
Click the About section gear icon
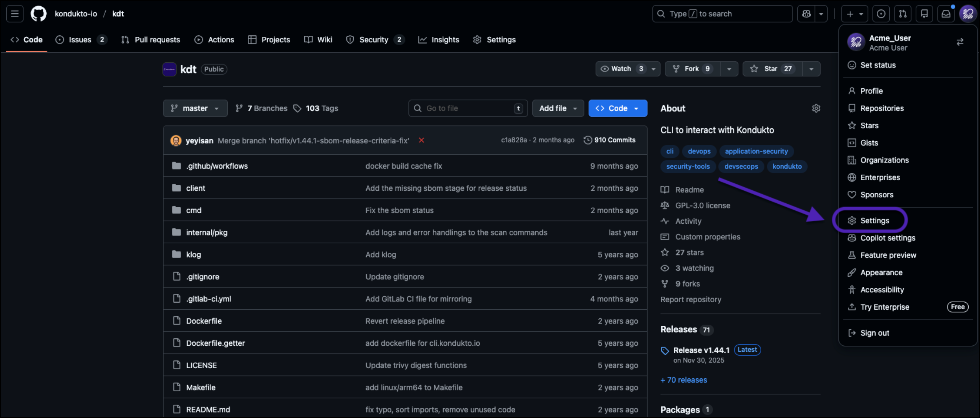coord(816,108)
